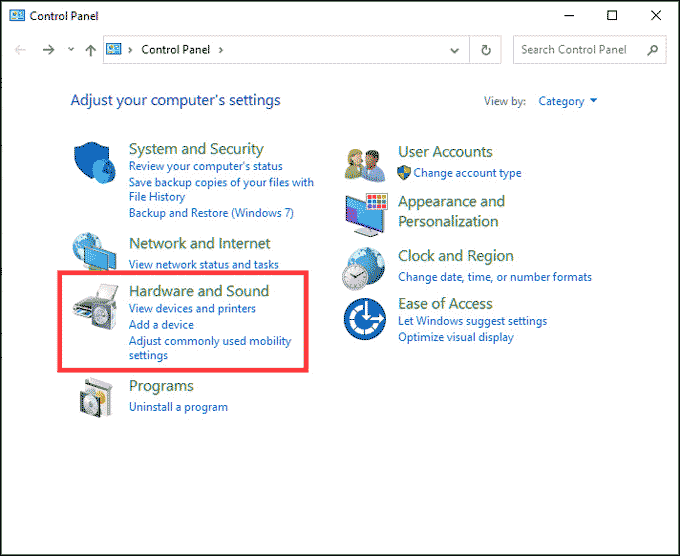Go up one level with up arrow
Screen dimensions: 680x556
pyautogui.click(x=90, y=49)
